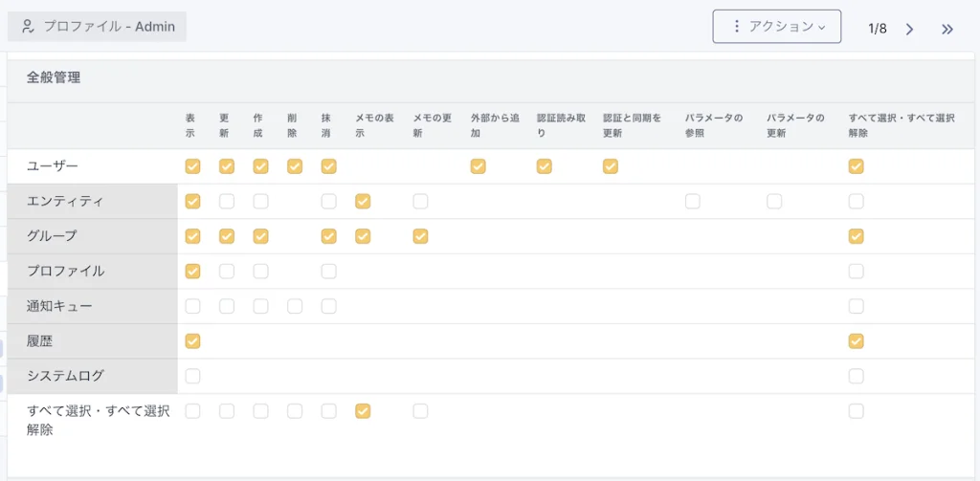Image resolution: width=980 pixels, height=481 pixels.
Task: Uncheck 認証と同期を更新 for ユーザー row
Action: 611,166
